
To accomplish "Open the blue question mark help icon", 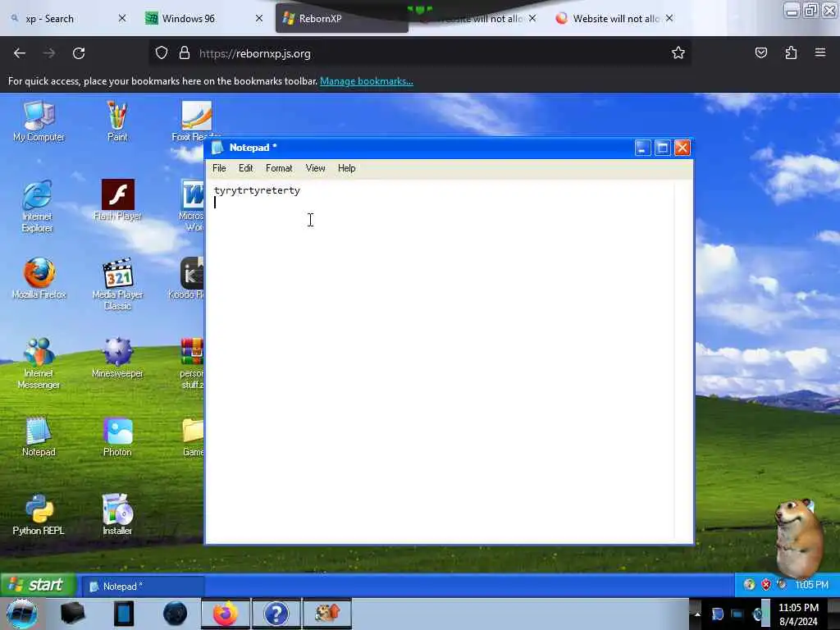I will click(276, 614).
